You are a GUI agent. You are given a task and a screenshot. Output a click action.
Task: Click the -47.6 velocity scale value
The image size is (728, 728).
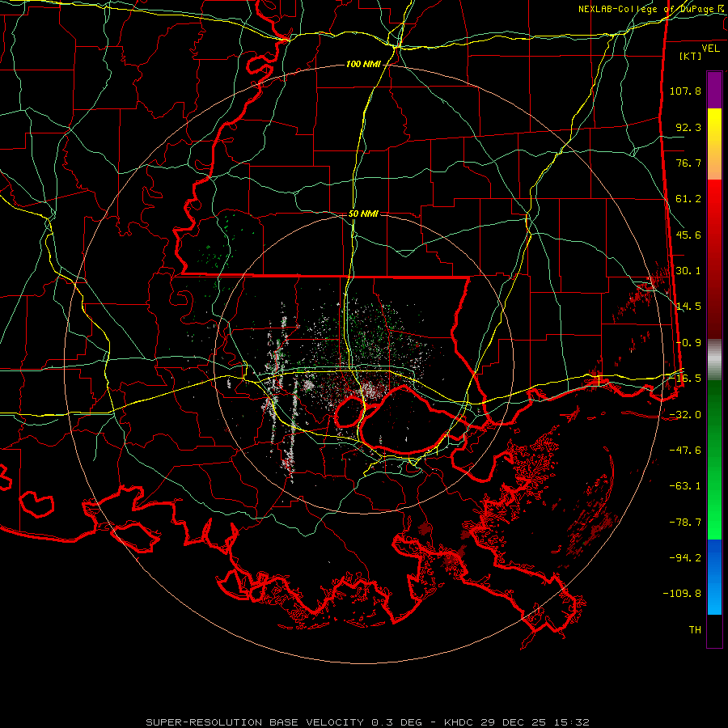coord(685,451)
